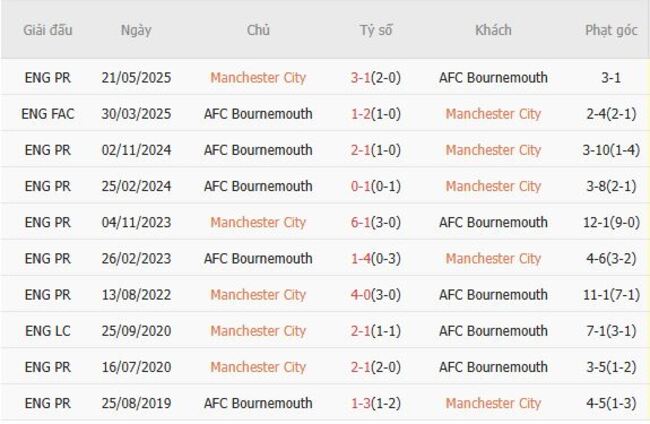Click the ENG FAC league label
650x424 pixels.
[x=48, y=114]
